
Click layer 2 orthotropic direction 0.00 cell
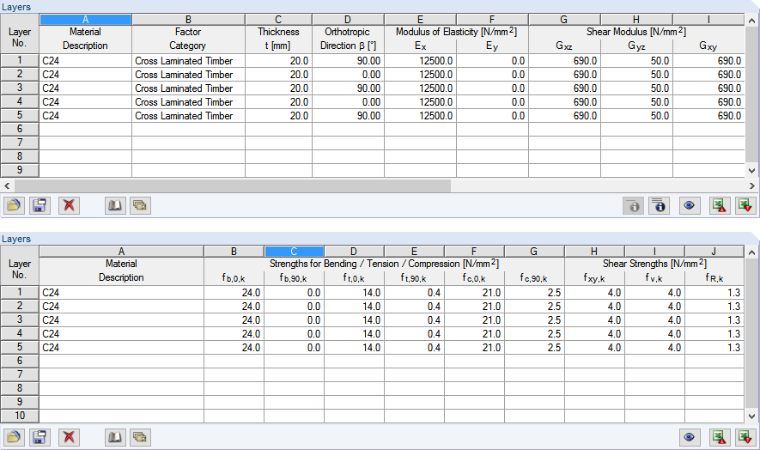pos(348,74)
